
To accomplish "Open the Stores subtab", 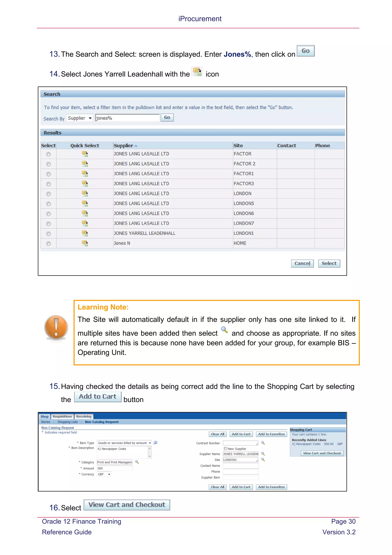I will 45,422.
